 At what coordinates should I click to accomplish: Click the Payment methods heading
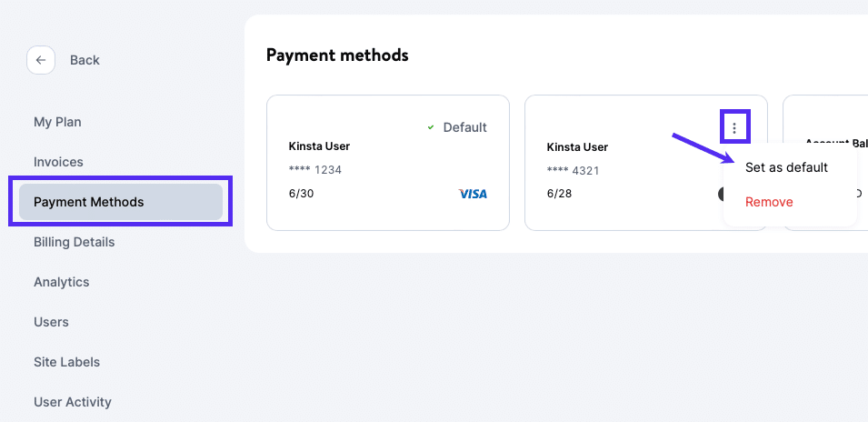337,55
